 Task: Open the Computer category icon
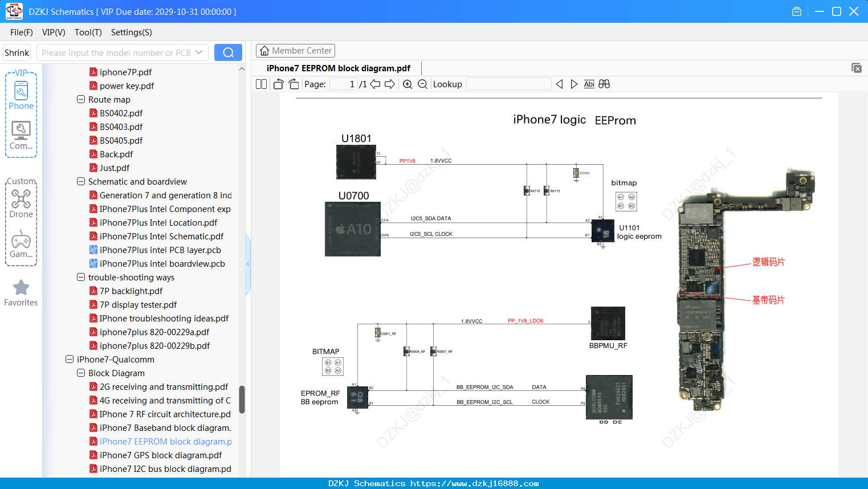coord(21,131)
